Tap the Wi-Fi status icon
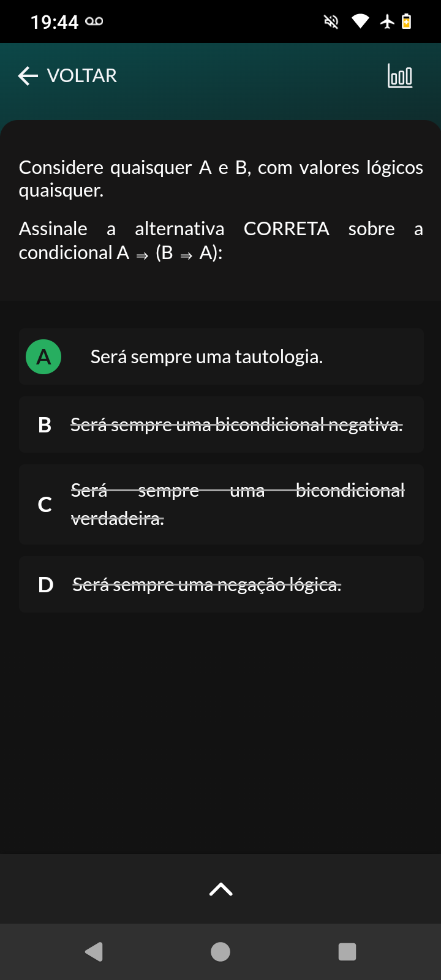This screenshot has width=441, height=980. coord(360,22)
